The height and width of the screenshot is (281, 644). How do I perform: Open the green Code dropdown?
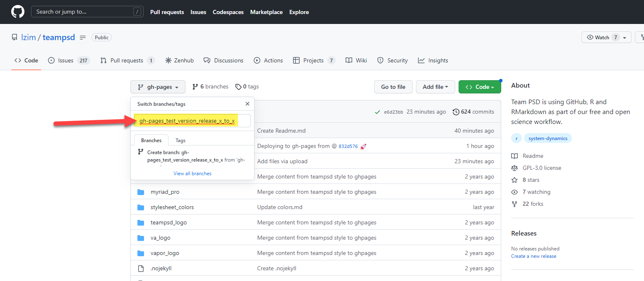pos(480,87)
